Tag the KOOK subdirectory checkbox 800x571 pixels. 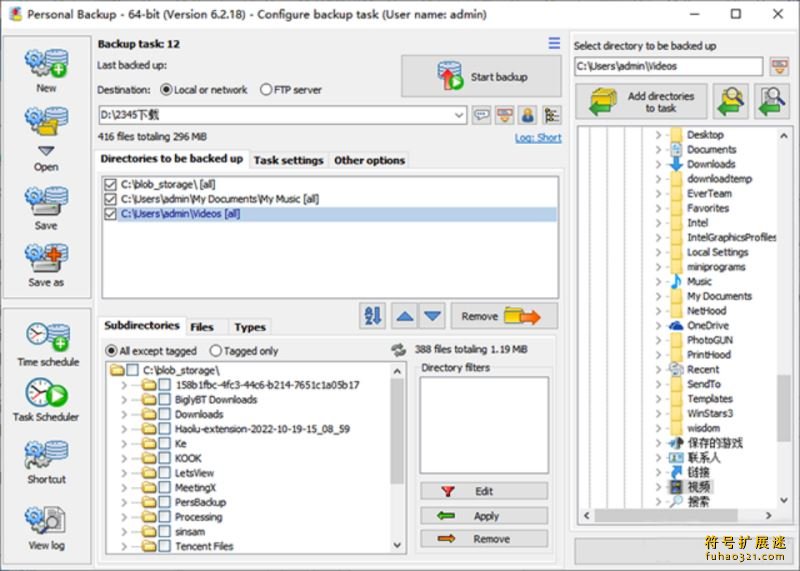[x=164, y=458]
